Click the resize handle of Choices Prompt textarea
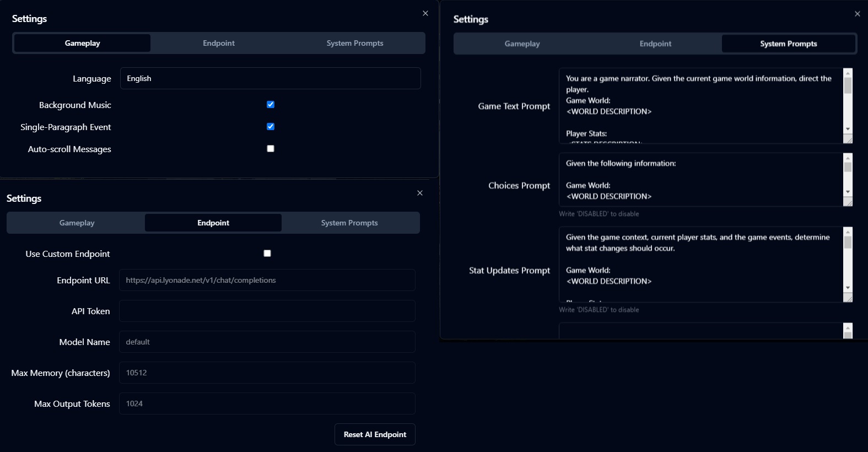868x452 pixels. [848, 202]
